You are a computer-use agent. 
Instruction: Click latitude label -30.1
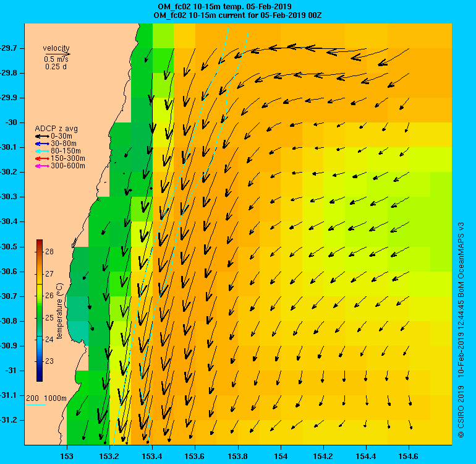9,147
